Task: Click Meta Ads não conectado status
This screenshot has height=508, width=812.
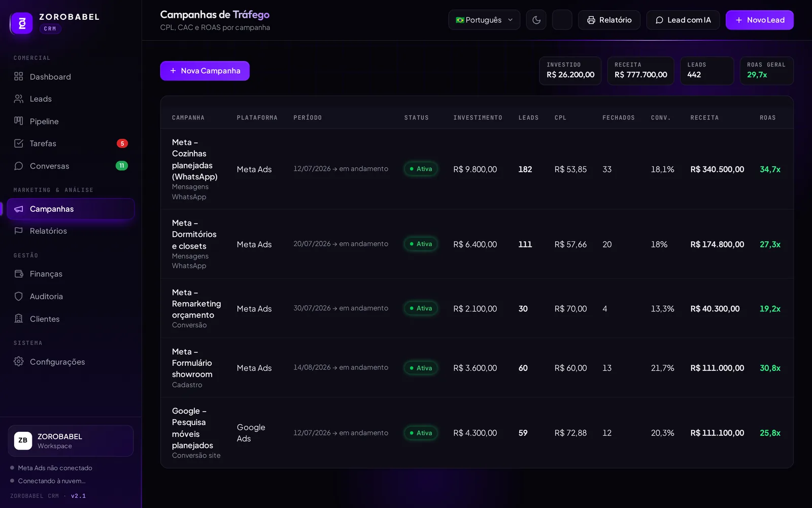Action: [x=51, y=468]
